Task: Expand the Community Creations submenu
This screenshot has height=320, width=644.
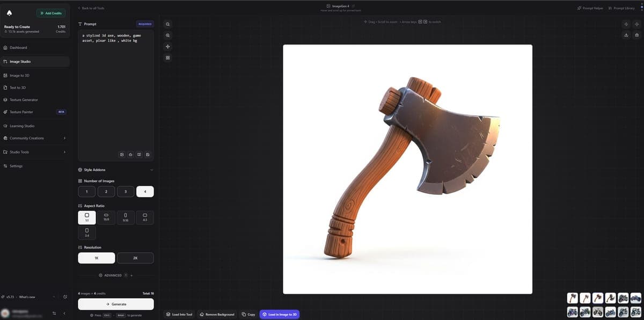Action: point(35,138)
